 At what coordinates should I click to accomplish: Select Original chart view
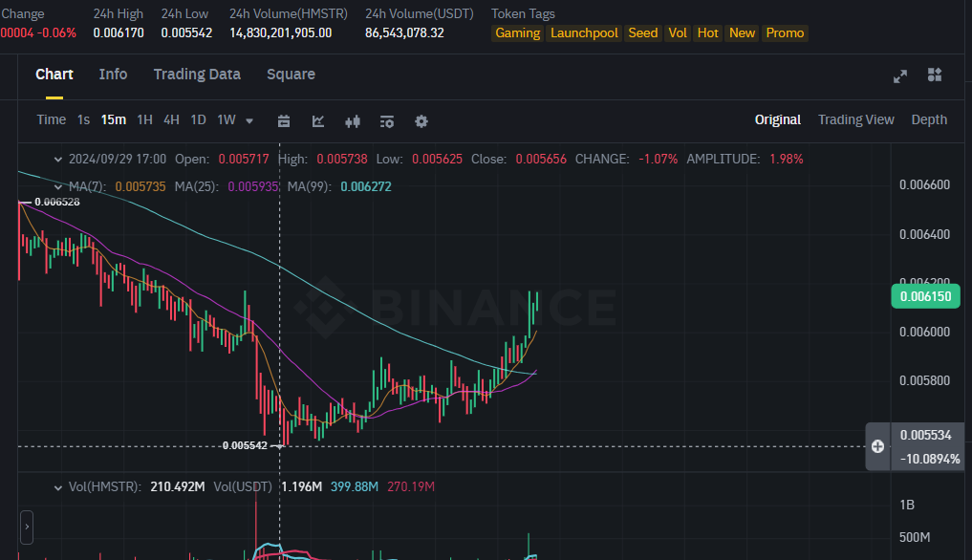777,119
